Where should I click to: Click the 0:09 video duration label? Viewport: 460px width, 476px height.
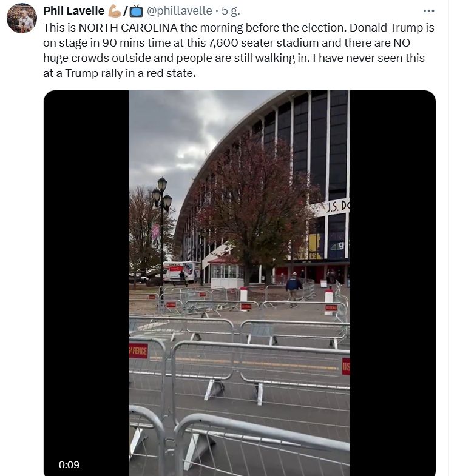coord(69,464)
